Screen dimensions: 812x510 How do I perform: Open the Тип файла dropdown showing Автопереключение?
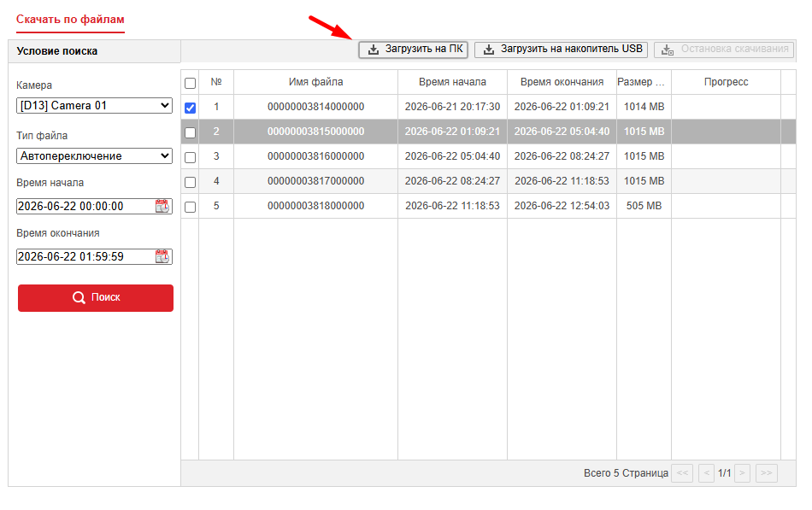coord(94,155)
